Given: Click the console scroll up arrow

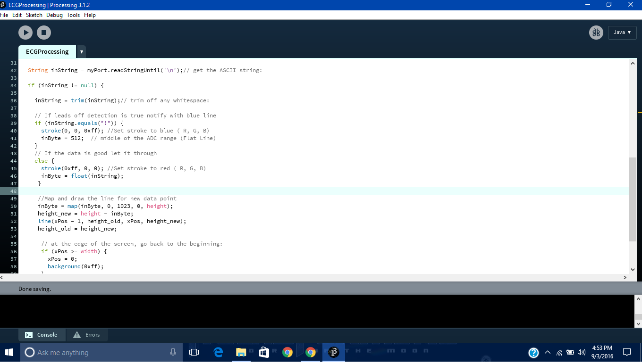Looking at the screenshot, I should [x=638, y=299].
